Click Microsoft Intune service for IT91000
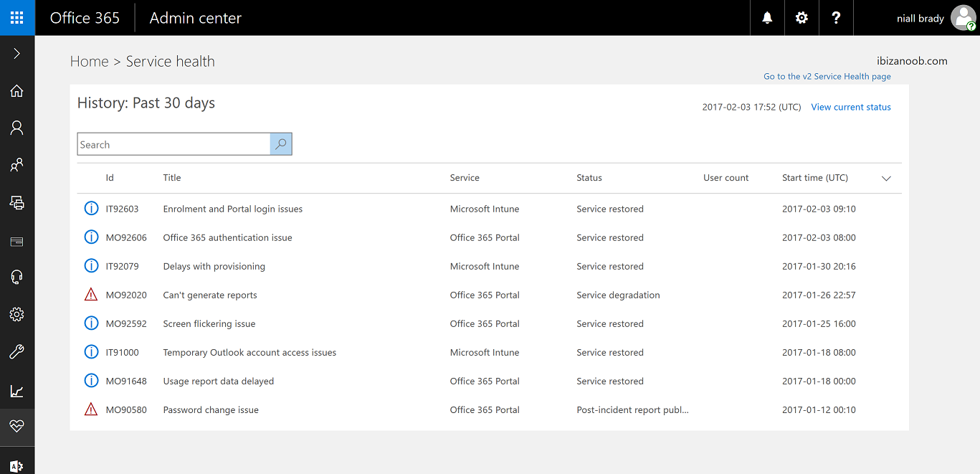 (485, 352)
